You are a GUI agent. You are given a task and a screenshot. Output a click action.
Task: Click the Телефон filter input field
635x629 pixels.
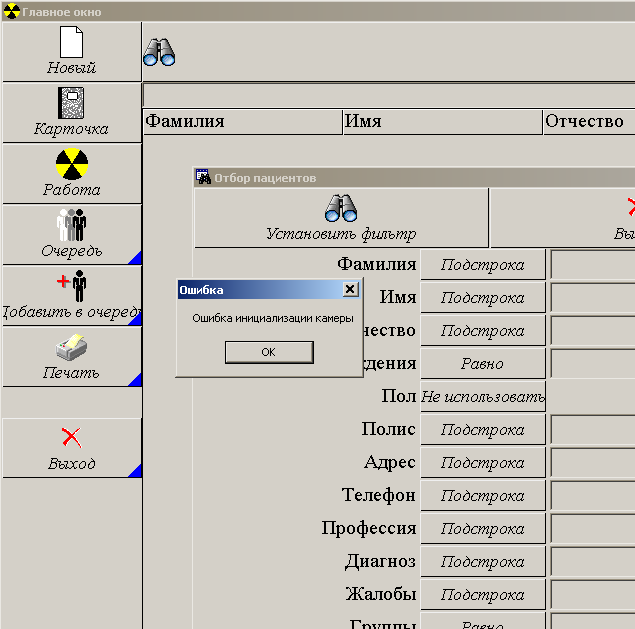pyautogui.click(x=592, y=496)
